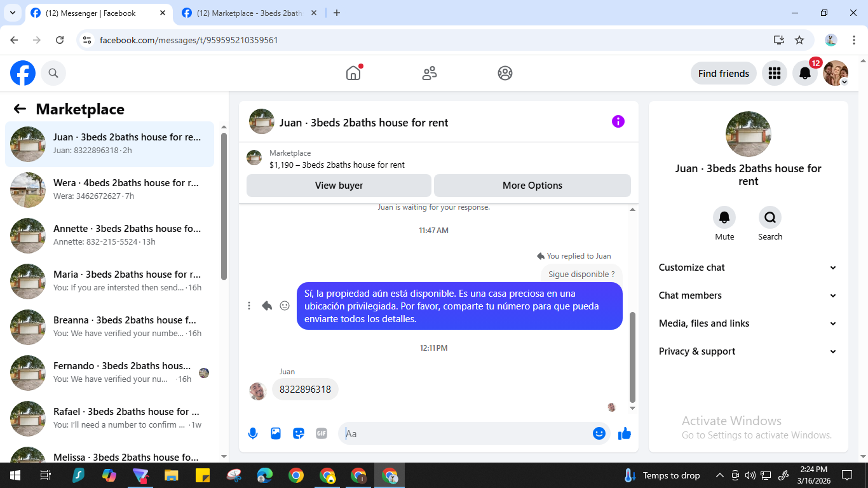Open Microsoft Edge from the taskbar
Screen dimensions: 868x488
[265, 475]
